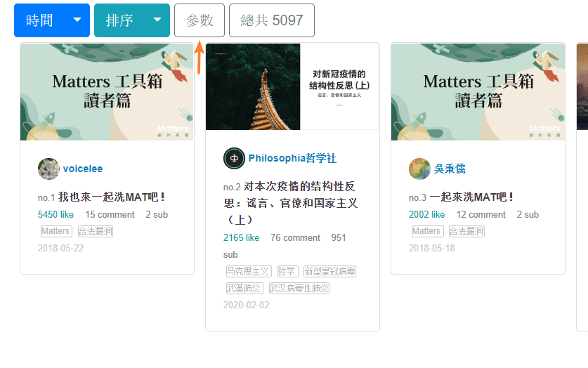Click Philosophia哲学社 round avatar icon

click(234, 158)
